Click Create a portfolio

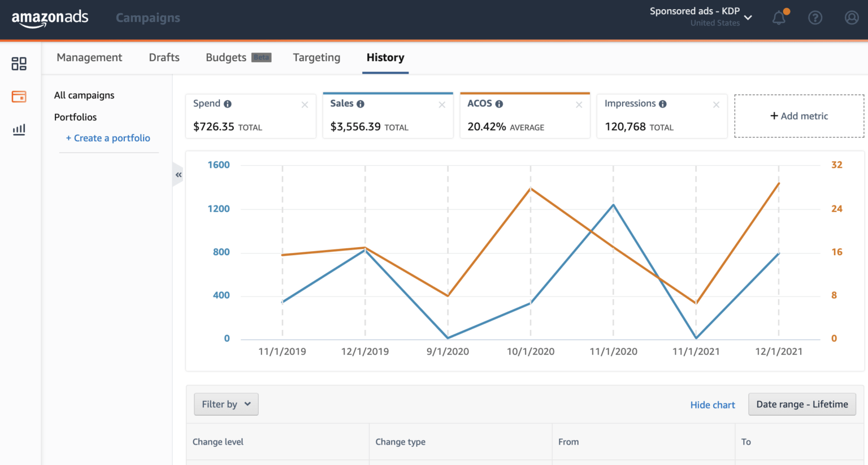[108, 137]
